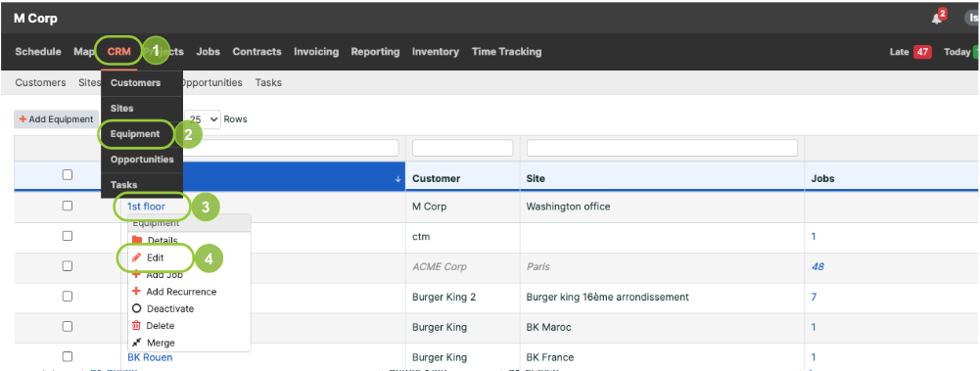980x371 pixels.
Task: Click the Site filter input field
Action: click(x=662, y=148)
